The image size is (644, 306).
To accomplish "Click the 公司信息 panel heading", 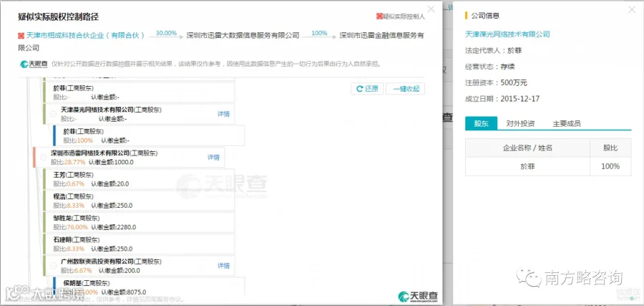I will [485, 16].
